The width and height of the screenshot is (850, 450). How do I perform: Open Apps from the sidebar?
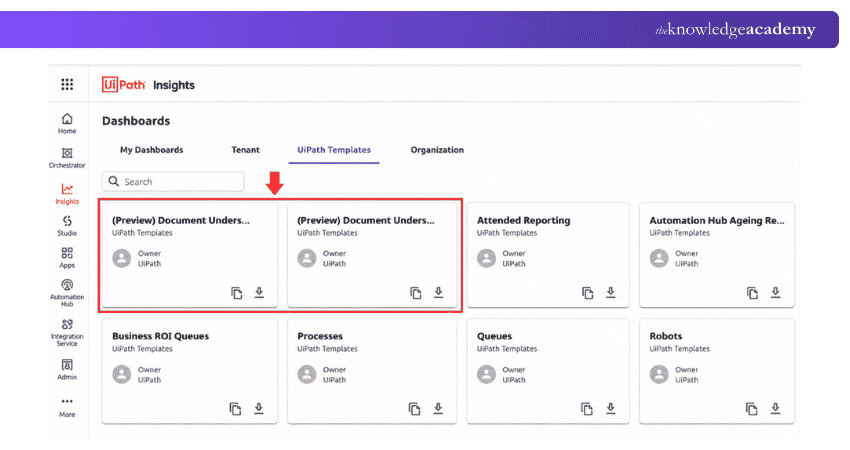[x=67, y=258]
